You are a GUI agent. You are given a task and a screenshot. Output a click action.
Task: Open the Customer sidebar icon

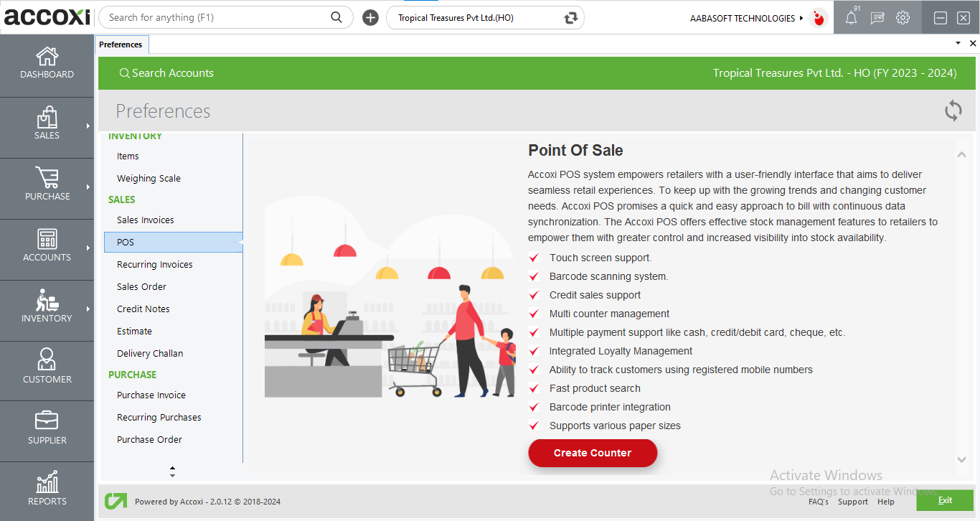tap(47, 360)
